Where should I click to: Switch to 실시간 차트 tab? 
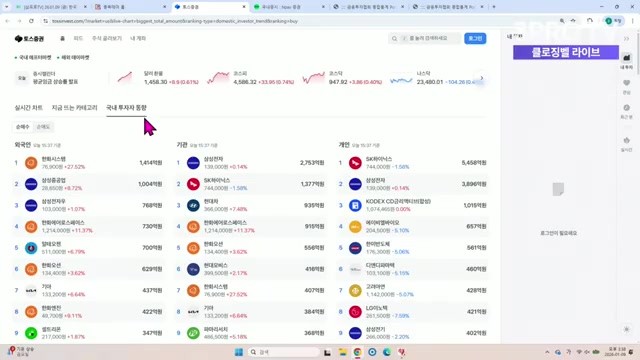tap(29, 108)
